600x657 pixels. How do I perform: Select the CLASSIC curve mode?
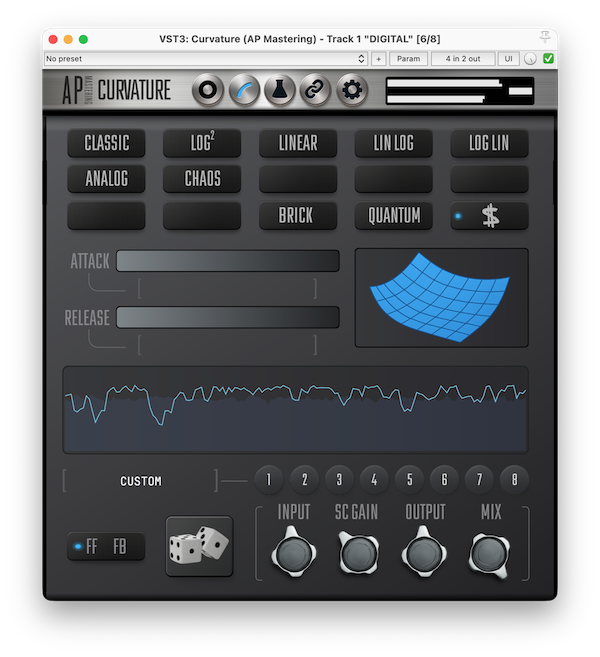tap(106, 143)
